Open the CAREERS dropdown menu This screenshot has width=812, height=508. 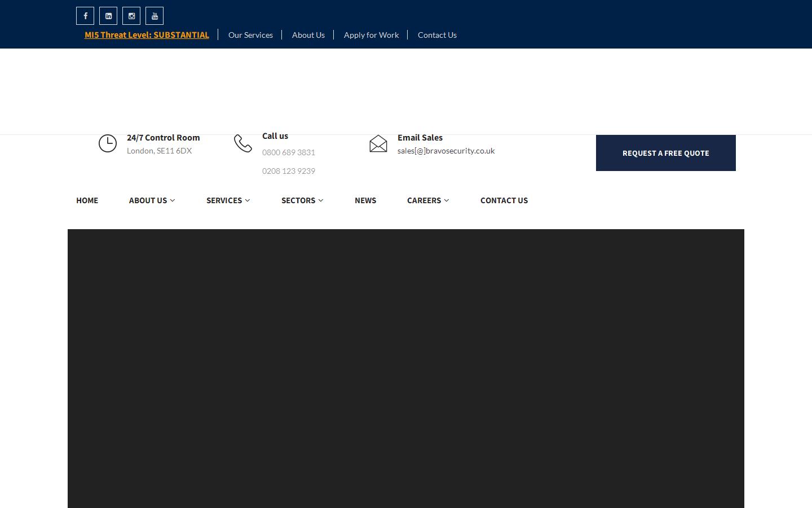(427, 200)
